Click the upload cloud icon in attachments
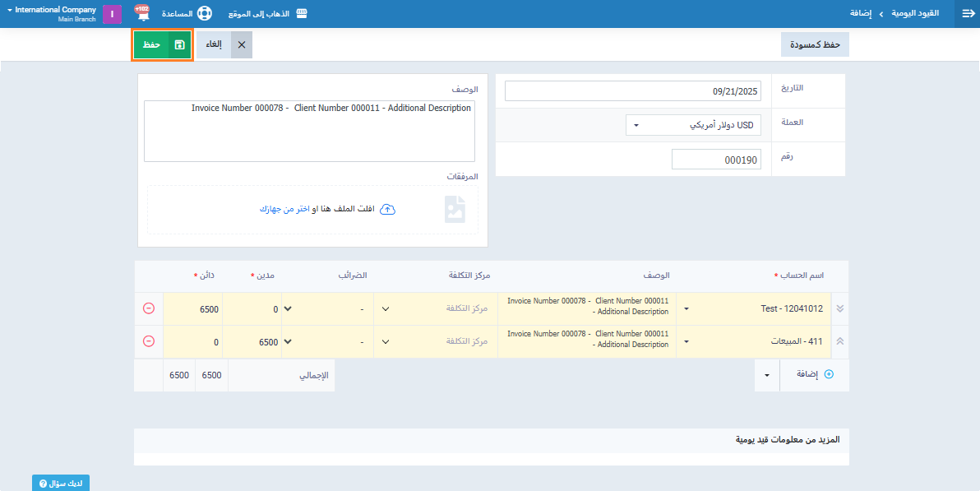This screenshot has width=980, height=491. (x=388, y=210)
